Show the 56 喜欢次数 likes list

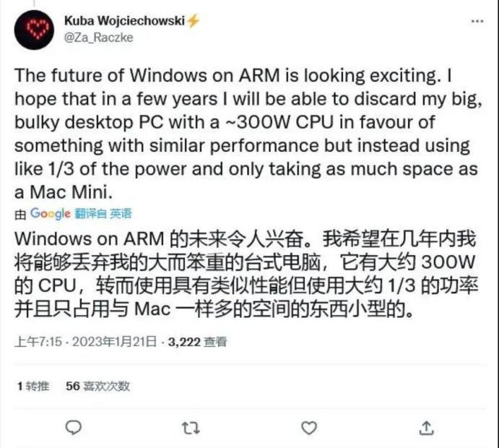tap(97, 387)
